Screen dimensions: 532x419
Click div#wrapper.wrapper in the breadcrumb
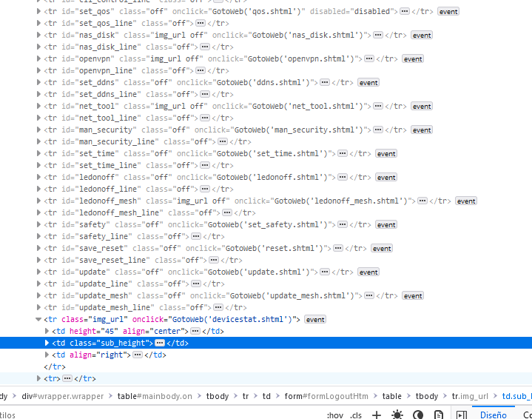click(x=62, y=396)
